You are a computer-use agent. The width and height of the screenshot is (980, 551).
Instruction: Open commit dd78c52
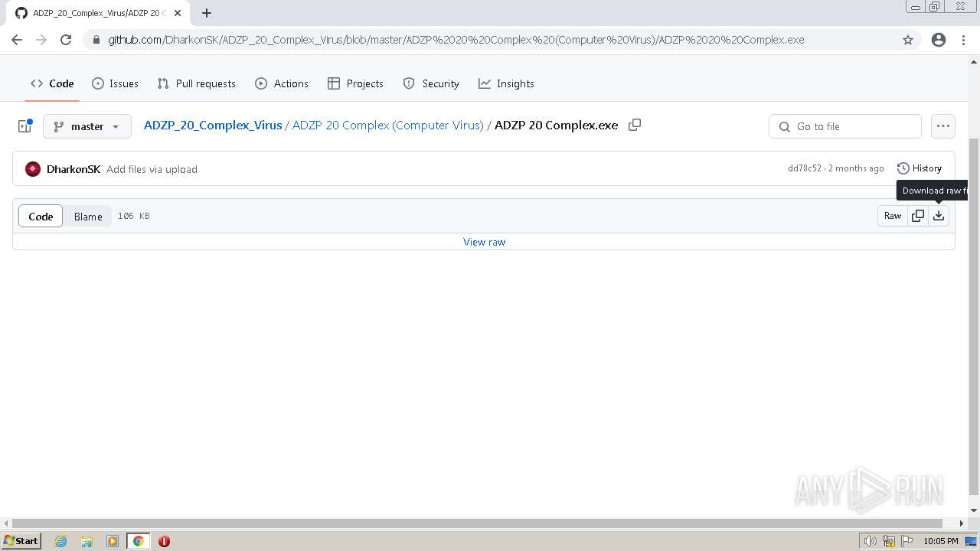tap(804, 168)
